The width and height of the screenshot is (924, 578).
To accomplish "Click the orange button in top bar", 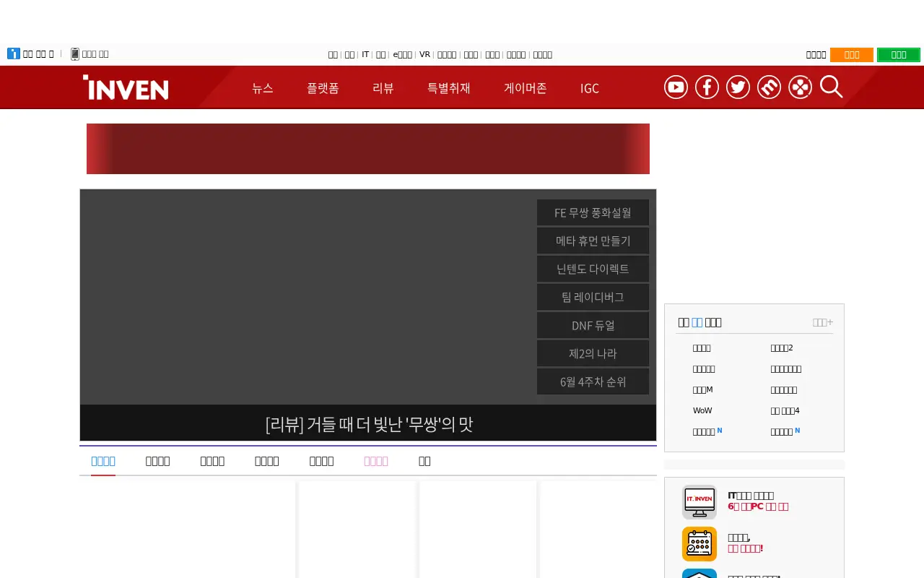I will (x=852, y=55).
